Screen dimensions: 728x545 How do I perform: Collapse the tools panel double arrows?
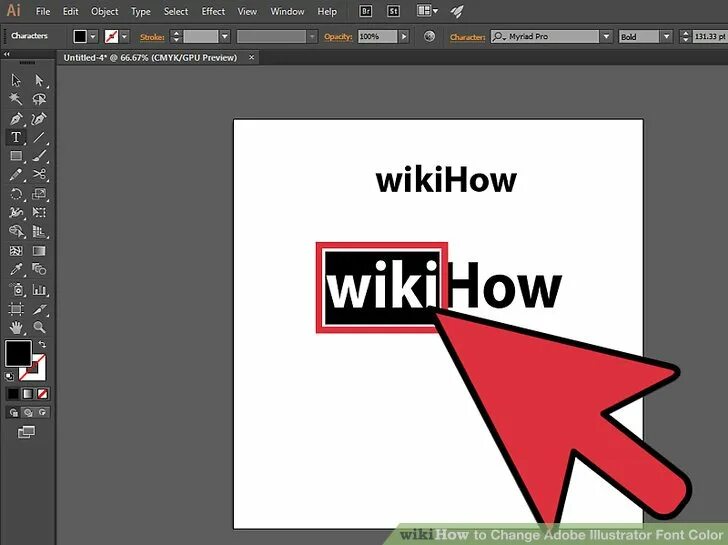(6, 54)
